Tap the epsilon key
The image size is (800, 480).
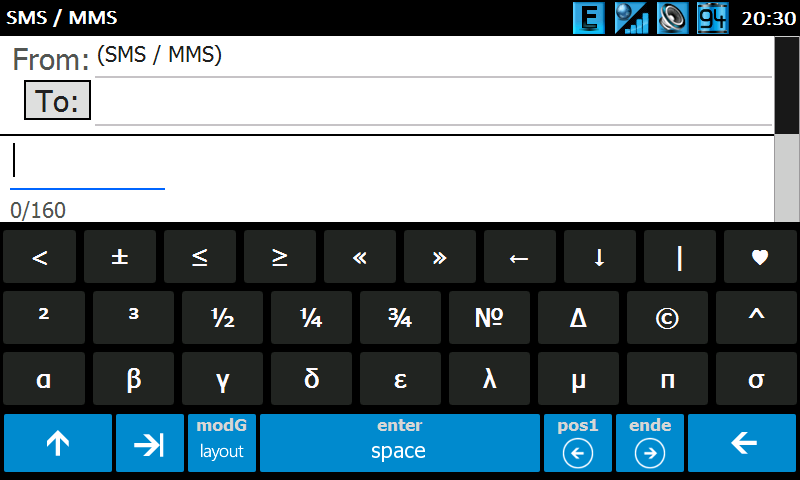coord(400,378)
